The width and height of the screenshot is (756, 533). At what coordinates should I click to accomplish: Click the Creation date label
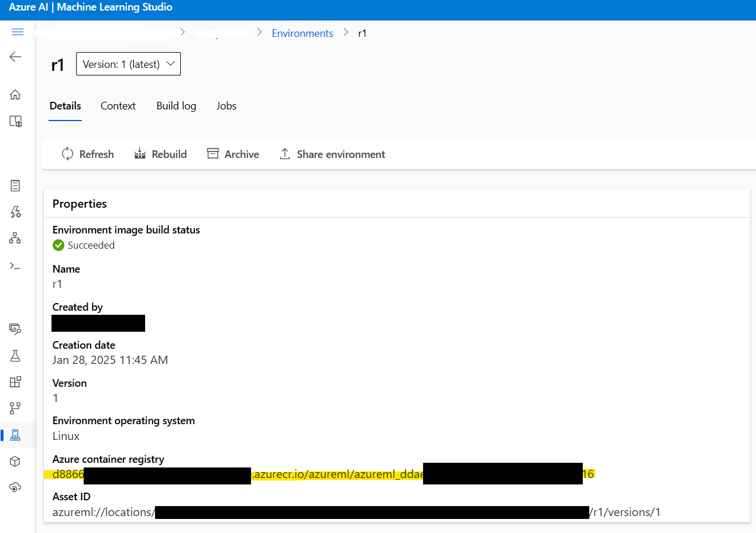pyautogui.click(x=84, y=345)
